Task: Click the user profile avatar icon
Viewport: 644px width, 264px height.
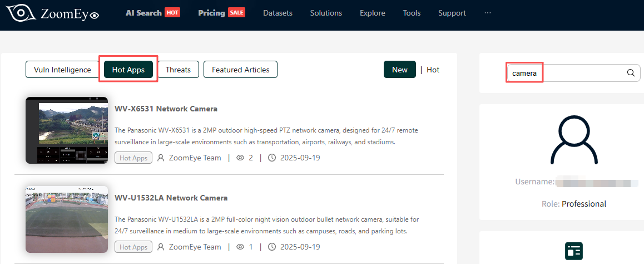Action: [574, 140]
